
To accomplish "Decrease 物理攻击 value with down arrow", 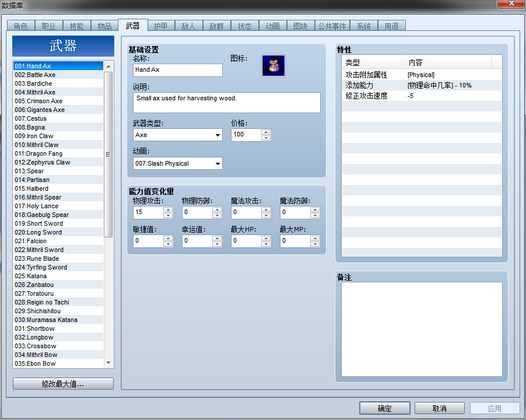I will pos(168,215).
